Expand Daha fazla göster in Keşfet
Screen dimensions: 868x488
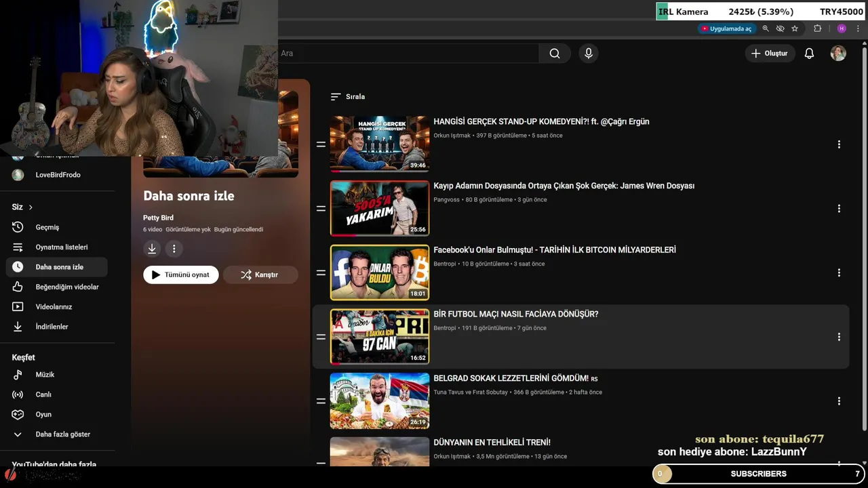coord(56,434)
